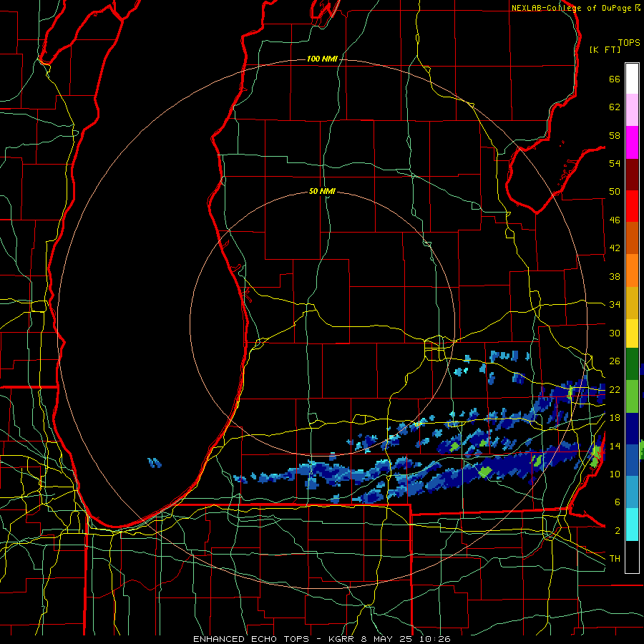The height and width of the screenshot is (644, 644).
Task: Click the legend value 22
Action: pyautogui.click(x=615, y=389)
